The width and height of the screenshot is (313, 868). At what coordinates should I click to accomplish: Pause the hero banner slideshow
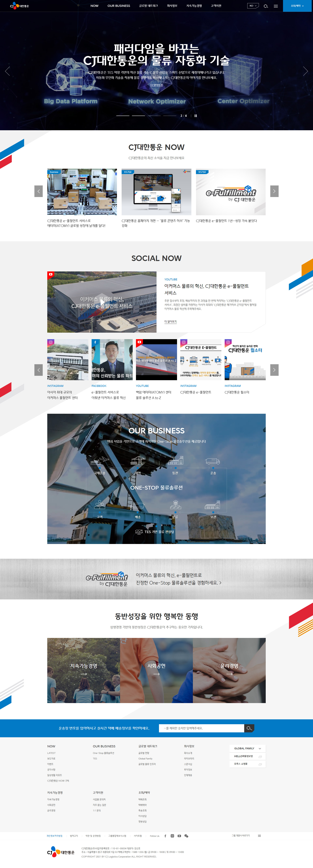coord(196,116)
